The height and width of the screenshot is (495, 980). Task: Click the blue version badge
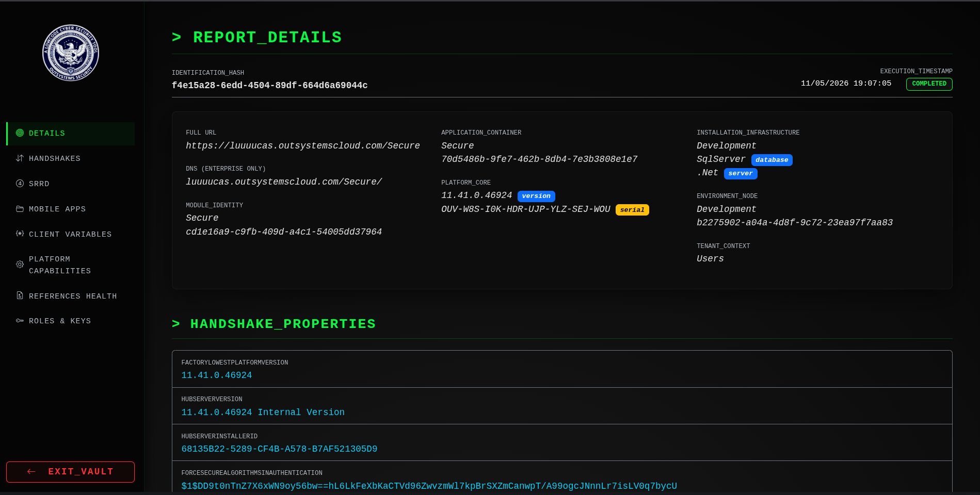pyautogui.click(x=536, y=196)
